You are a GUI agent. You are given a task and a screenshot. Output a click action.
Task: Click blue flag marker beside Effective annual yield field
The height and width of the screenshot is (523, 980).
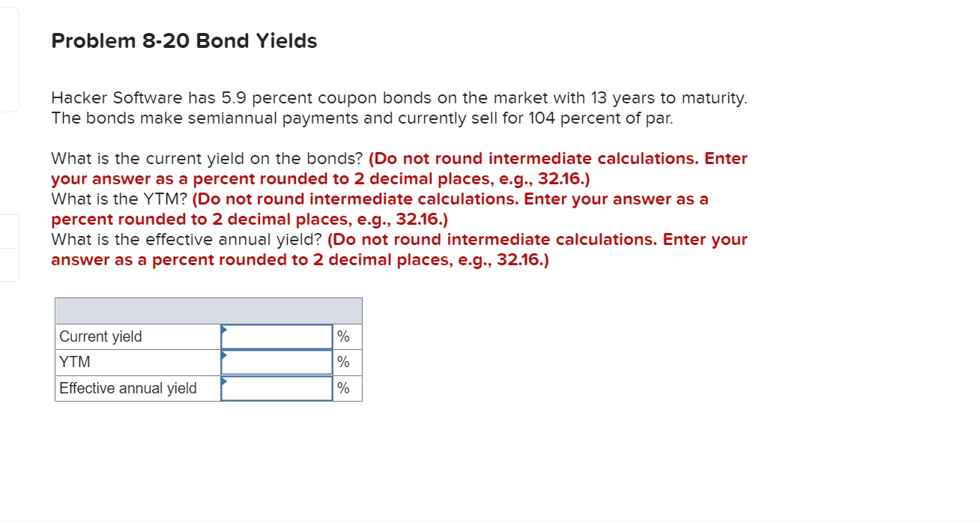223,383
